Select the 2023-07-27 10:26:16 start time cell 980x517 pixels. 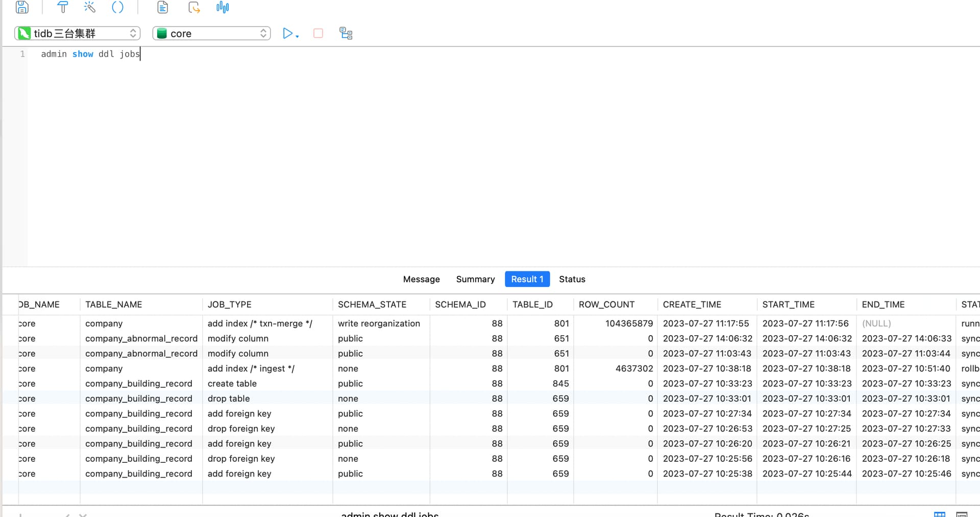point(806,459)
